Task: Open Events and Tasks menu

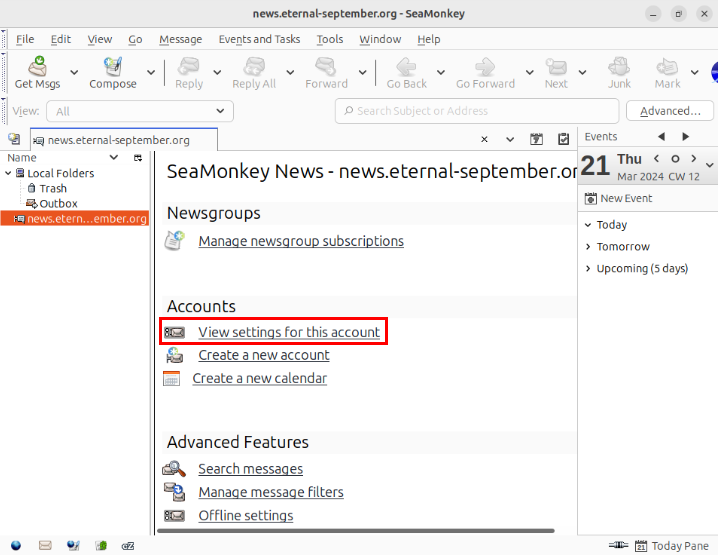Action: pos(259,39)
